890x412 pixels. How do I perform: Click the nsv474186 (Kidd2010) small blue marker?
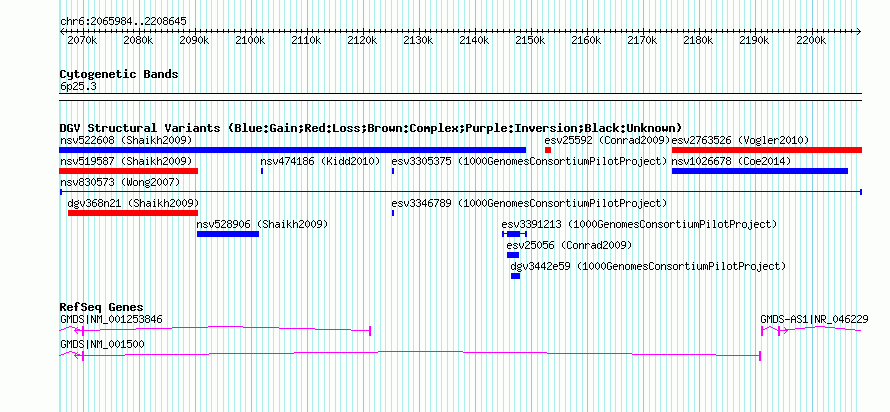(262, 171)
